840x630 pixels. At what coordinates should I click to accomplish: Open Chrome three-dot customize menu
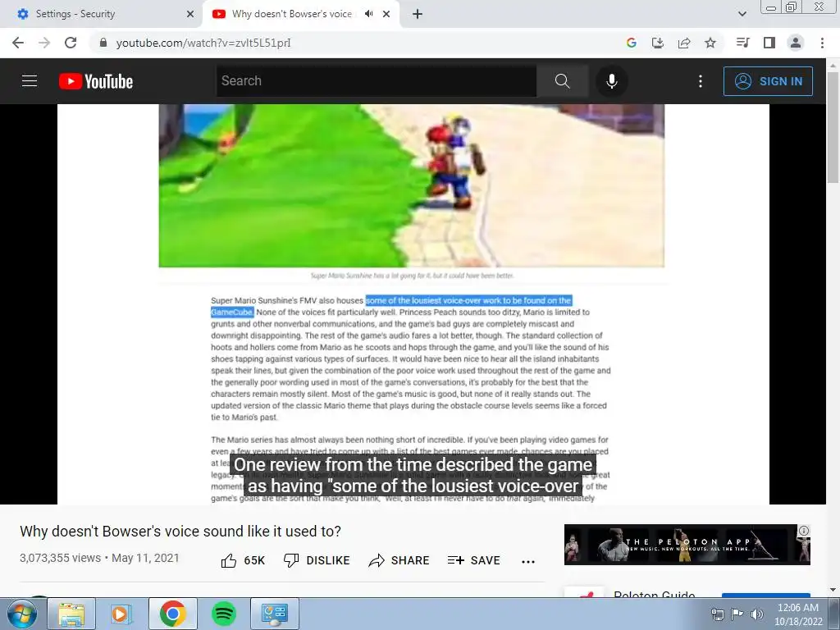822,43
